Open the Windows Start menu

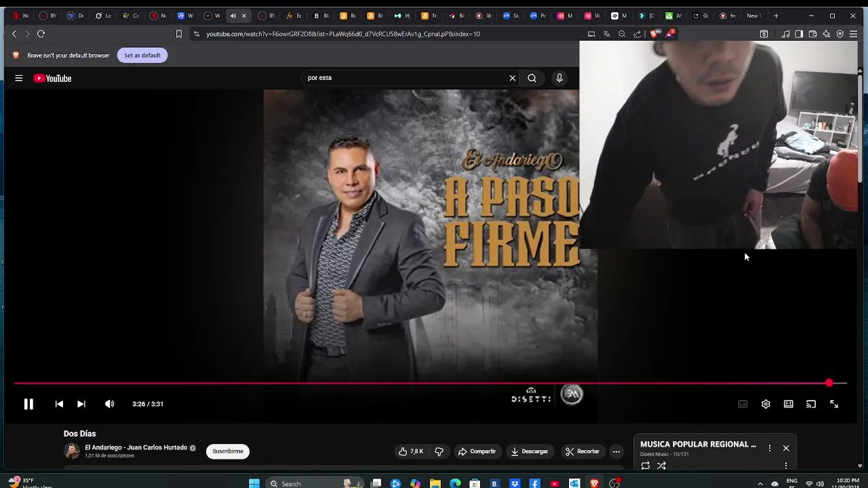254,483
